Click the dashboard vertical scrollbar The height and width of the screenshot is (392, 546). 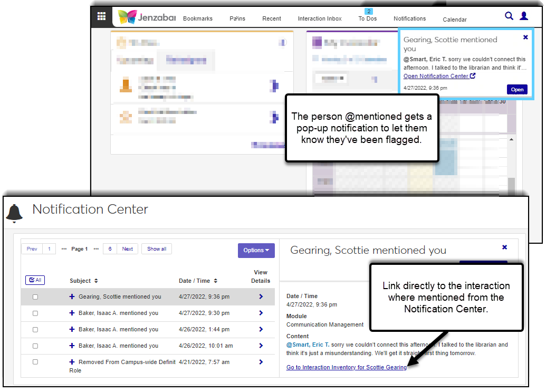pos(511,185)
